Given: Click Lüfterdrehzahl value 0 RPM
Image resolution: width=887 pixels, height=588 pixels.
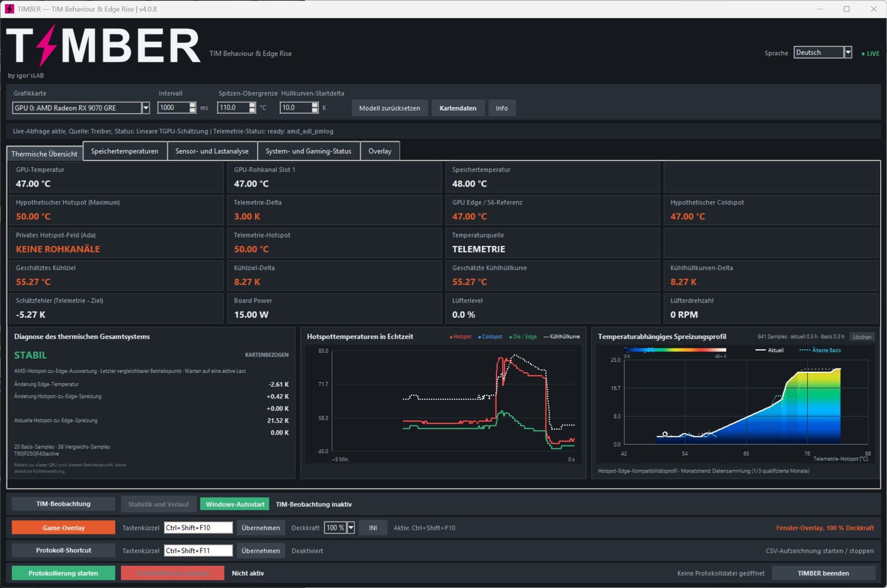Looking at the screenshot, I should [684, 315].
